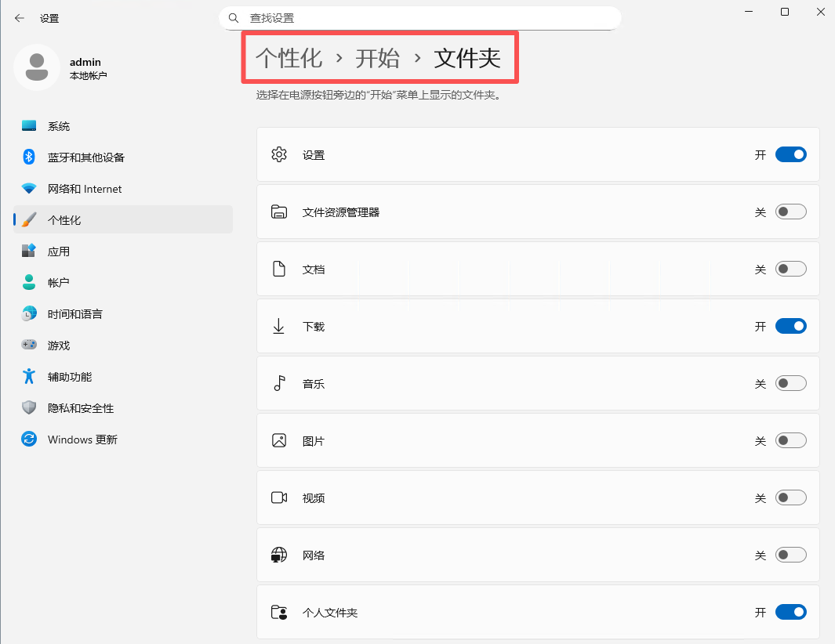Click the Bluetooth icon in sidebar
Viewport: 835px width, 644px height.
(x=29, y=157)
